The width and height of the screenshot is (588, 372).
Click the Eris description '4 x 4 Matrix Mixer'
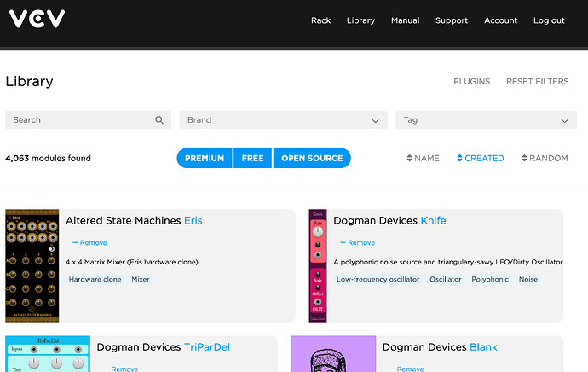tap(132, 262)
